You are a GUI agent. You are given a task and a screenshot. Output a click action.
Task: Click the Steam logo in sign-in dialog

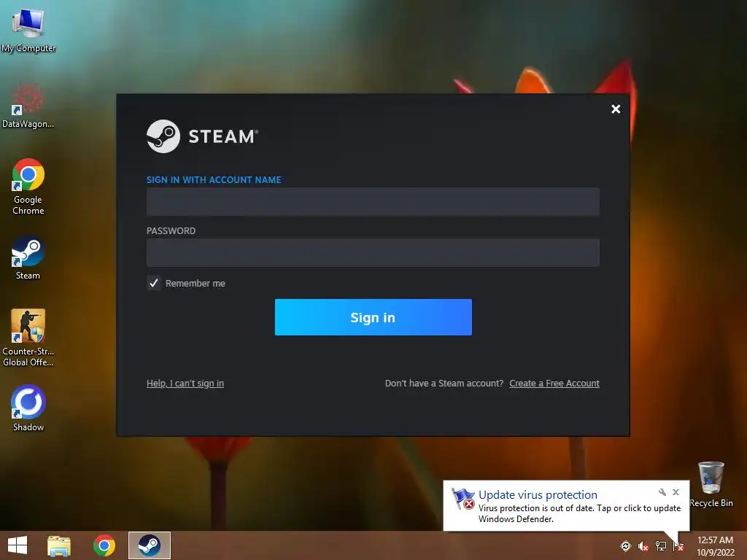coord(202,136)
